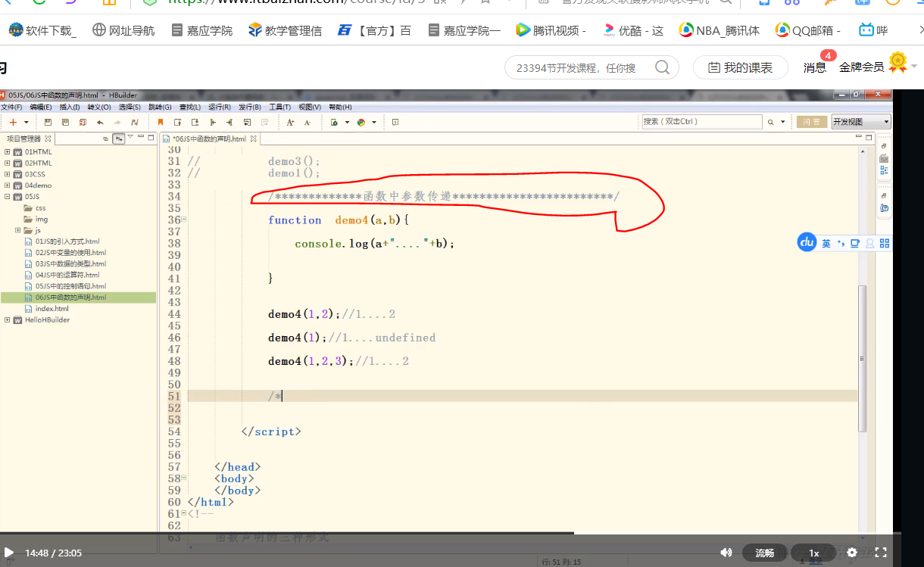This screenshot has width=924, height=567.
Task: Click the course search magnifier icon
Action: (x=662, y=67)
